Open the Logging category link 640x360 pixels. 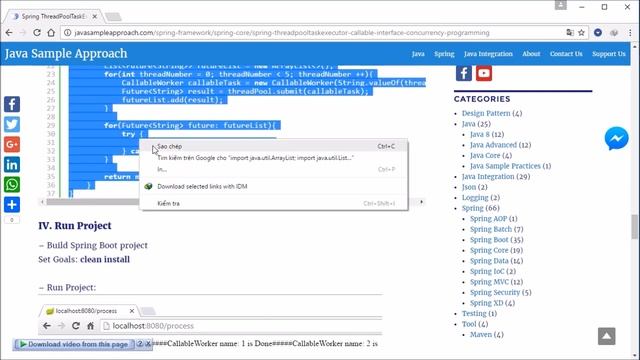coord(475,198)
